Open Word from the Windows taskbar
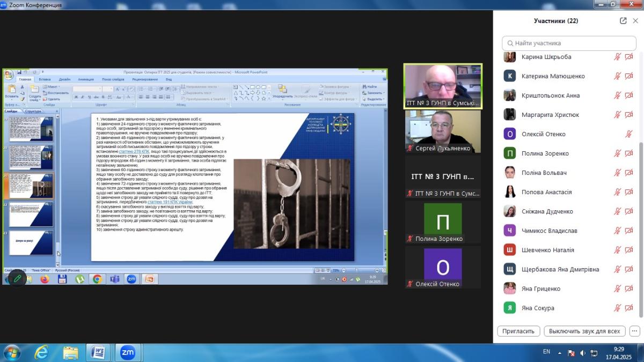 (98, 352)
